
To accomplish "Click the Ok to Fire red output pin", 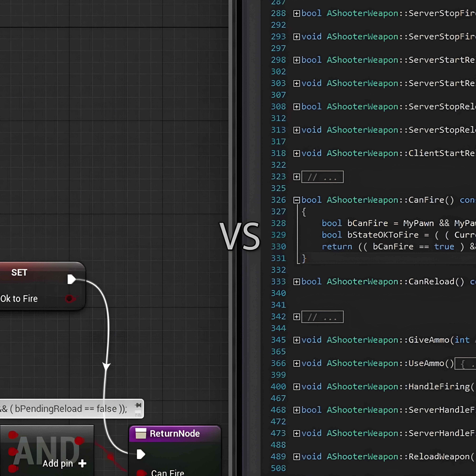I will point(69,299).
